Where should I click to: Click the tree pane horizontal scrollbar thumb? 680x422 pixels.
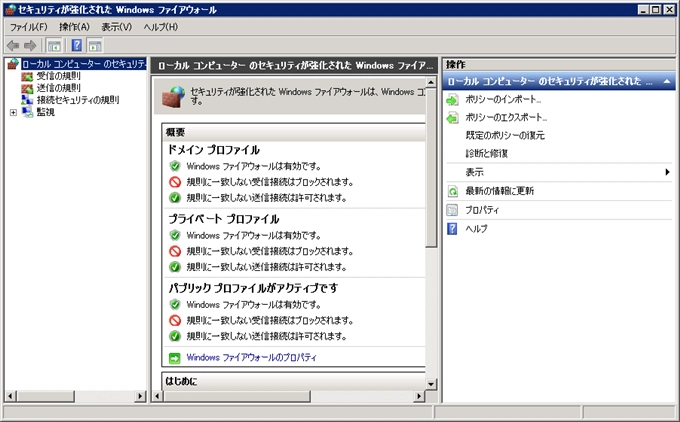(x=46, y=396)
